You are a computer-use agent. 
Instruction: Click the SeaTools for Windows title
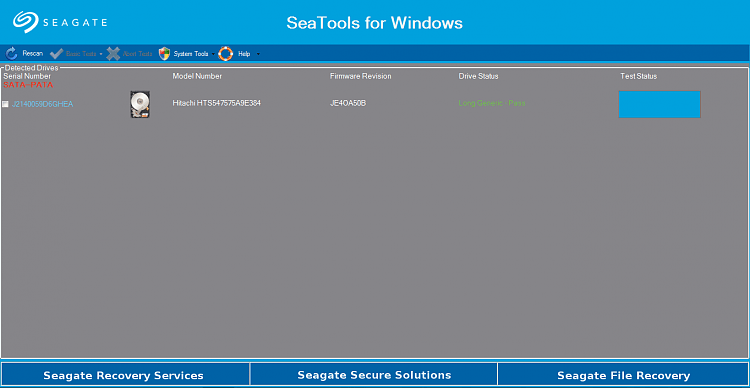click(375, 22)
